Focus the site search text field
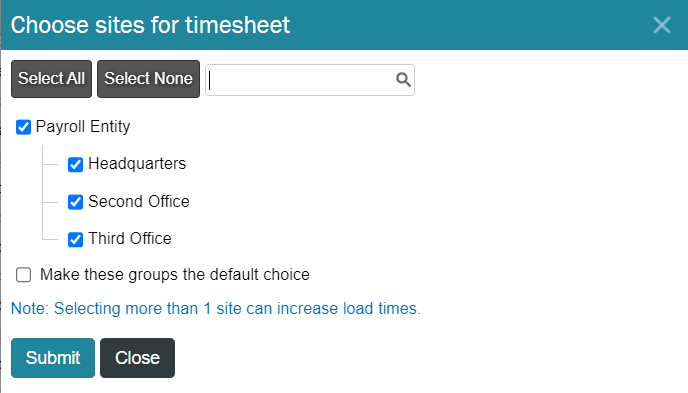 tap(301, 80)
